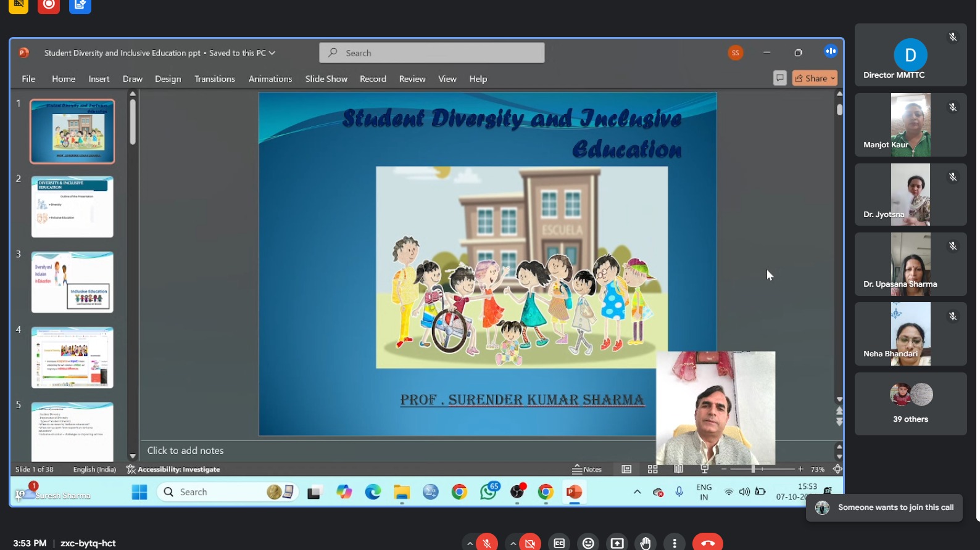This screenshot has width=980, height=550.
Task: Click the Share button in PowerPoint
Action: click(815, 78)
